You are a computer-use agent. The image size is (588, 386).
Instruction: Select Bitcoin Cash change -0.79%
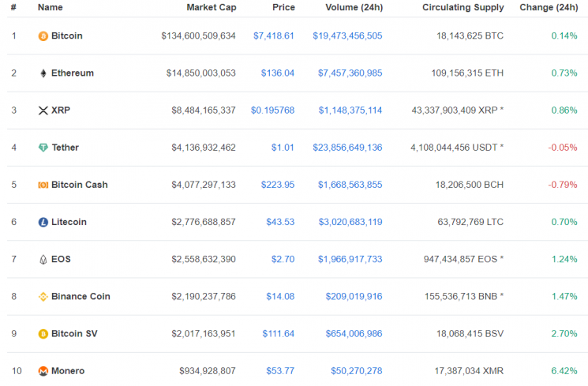[x=563, y=185]
